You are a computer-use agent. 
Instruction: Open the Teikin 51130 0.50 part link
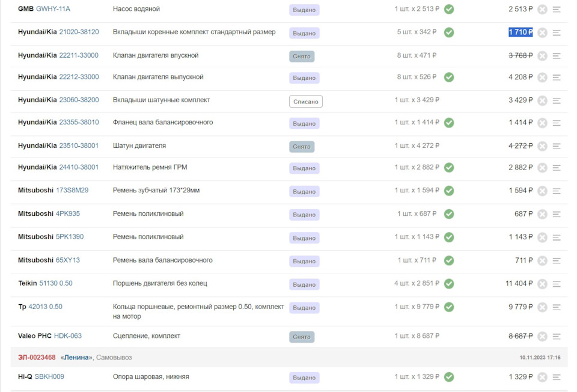tap(56, 283)
